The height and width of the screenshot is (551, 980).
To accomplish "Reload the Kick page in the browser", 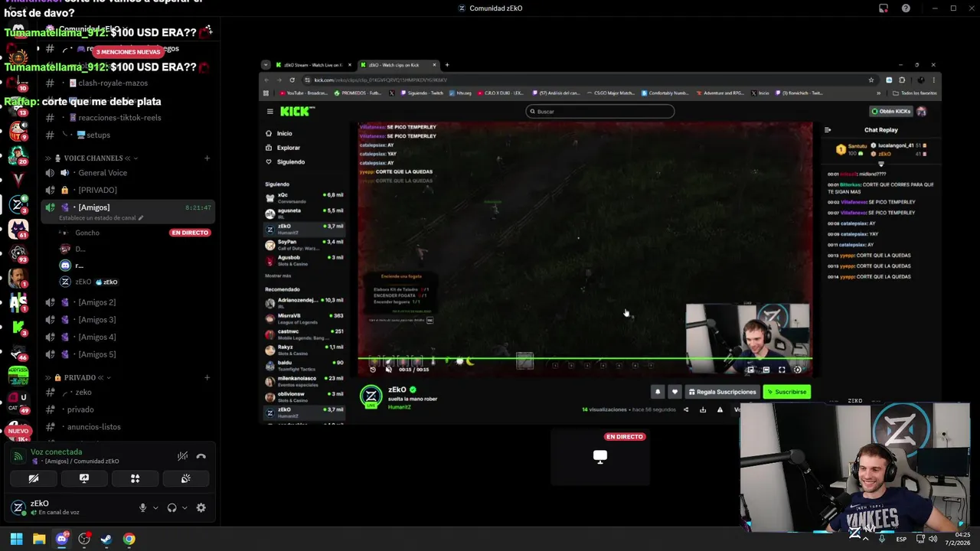I will [x=292, y=80].
